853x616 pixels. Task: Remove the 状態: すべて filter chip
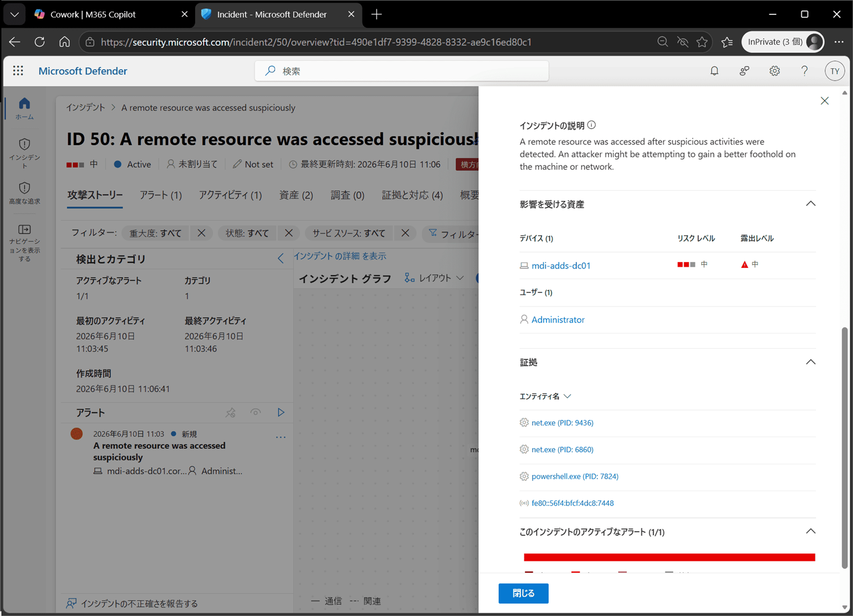tap(289, 233)
